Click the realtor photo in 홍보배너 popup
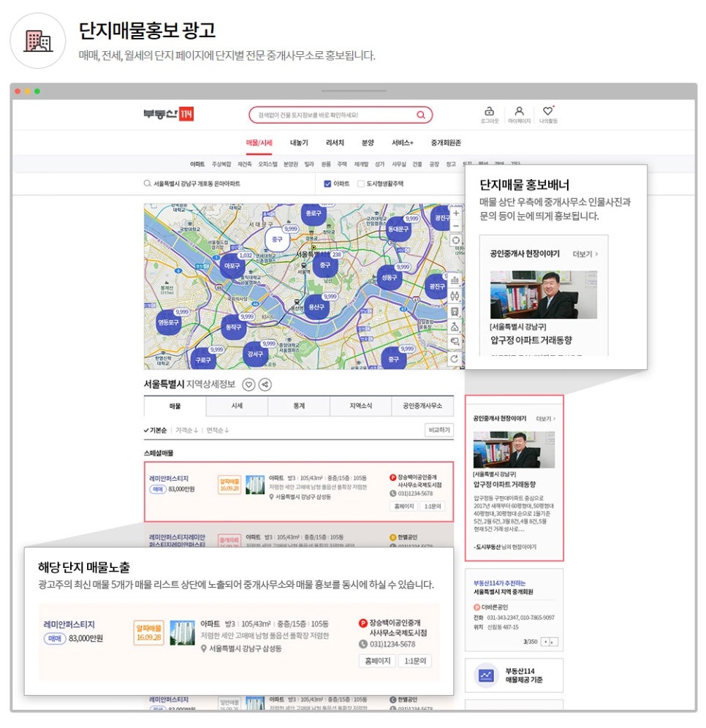 click(544, 295)
